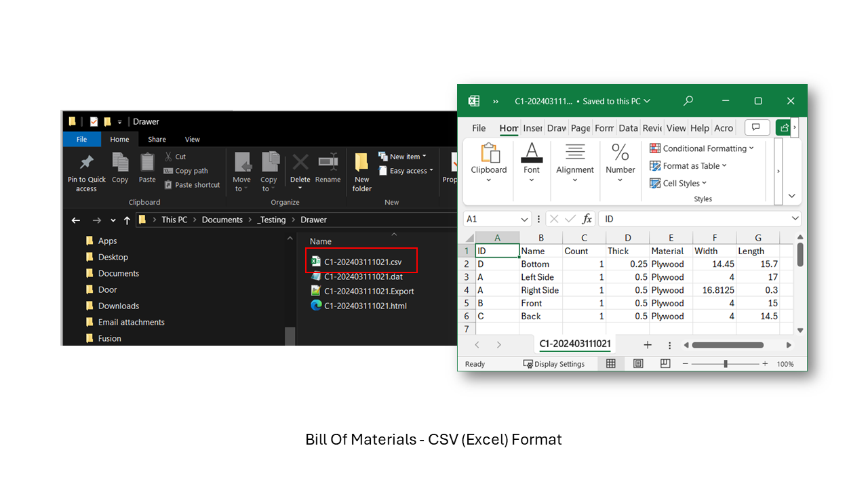This screenshot has height=488, width=868.
Task: Click the Excel Comments button
Action: [757, 127]
